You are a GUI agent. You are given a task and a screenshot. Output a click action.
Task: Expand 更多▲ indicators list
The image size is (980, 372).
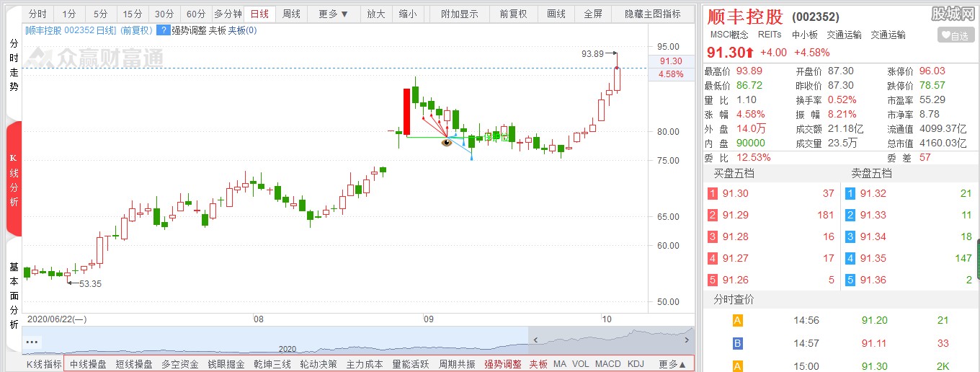(672, 364)
